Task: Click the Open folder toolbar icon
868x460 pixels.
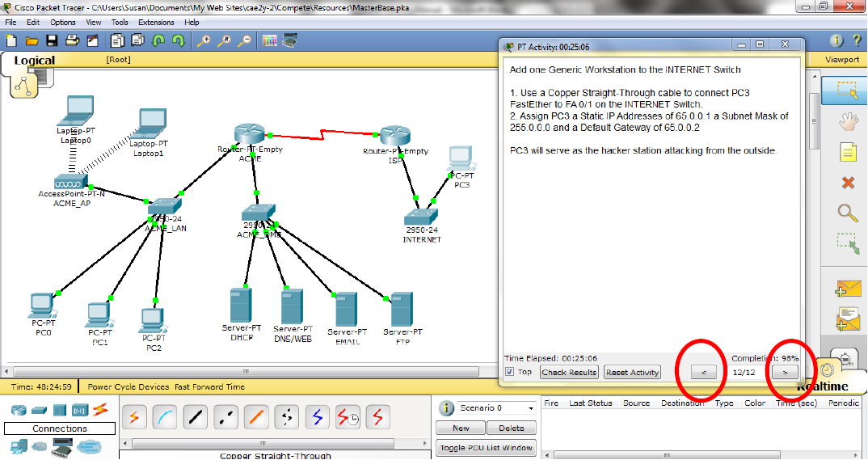Action: (x=32, y=40)
